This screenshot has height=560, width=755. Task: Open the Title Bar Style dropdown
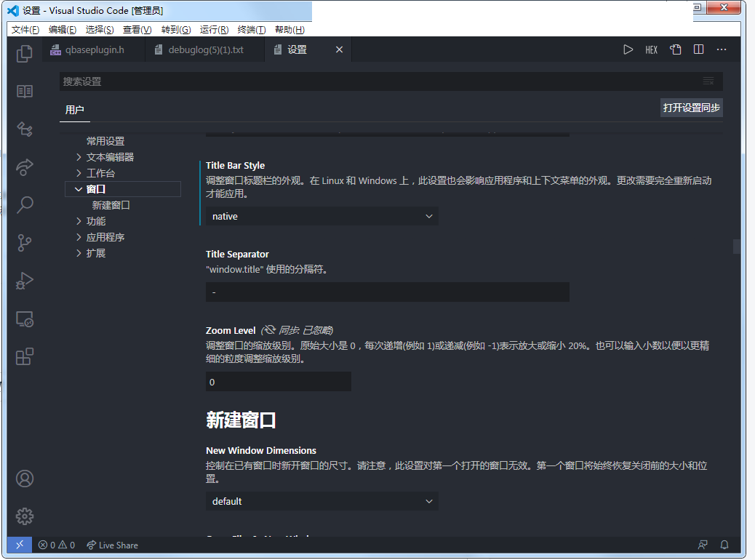tap(321, 216)
